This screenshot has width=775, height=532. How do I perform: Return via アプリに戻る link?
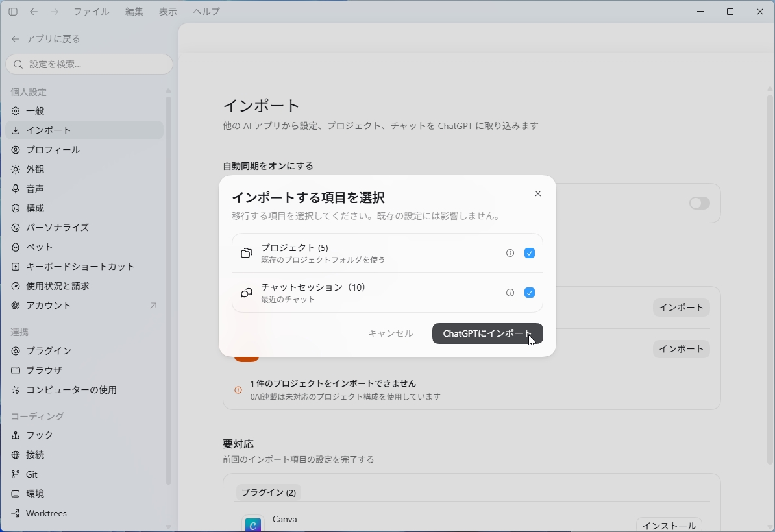[45, 38]
